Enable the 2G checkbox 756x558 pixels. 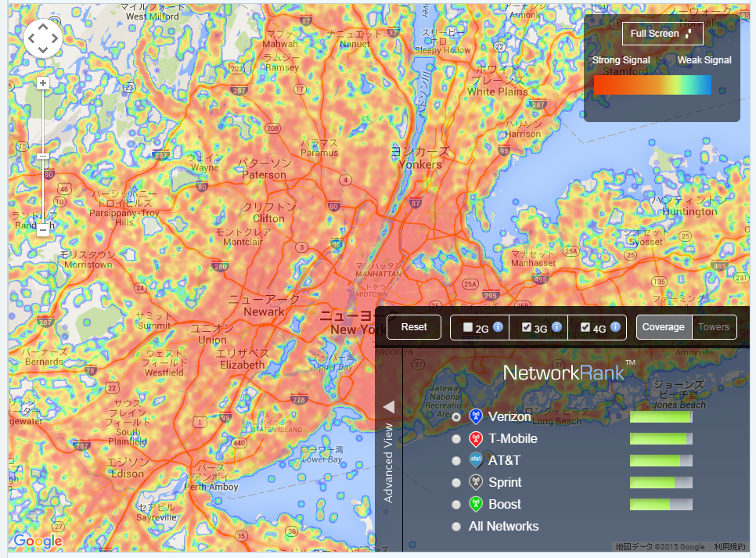tap(468, 327)
